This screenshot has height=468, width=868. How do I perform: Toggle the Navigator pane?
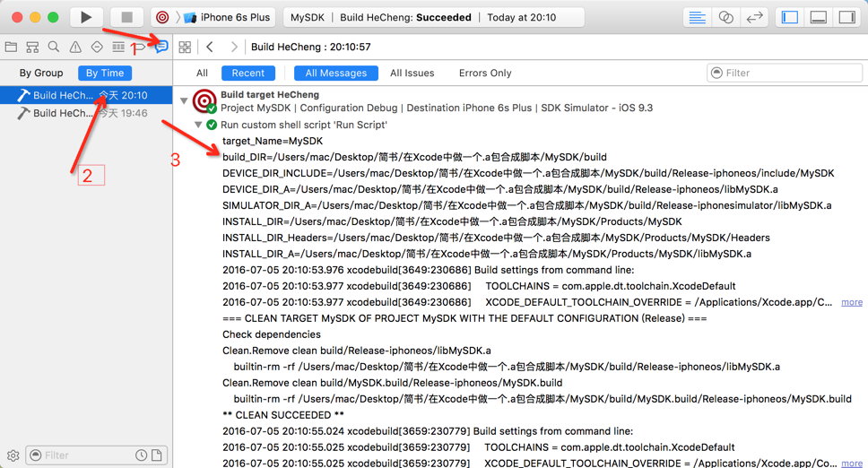tap(789, 17)
